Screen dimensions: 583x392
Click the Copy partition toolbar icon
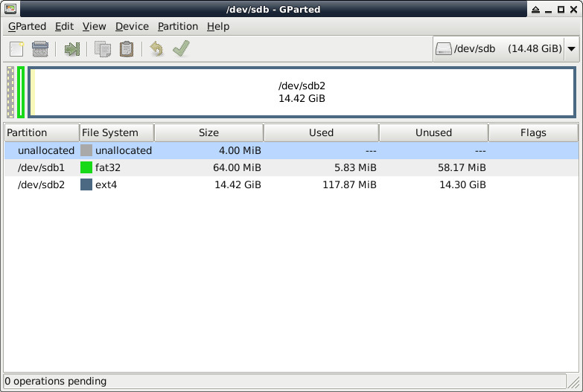103,49
